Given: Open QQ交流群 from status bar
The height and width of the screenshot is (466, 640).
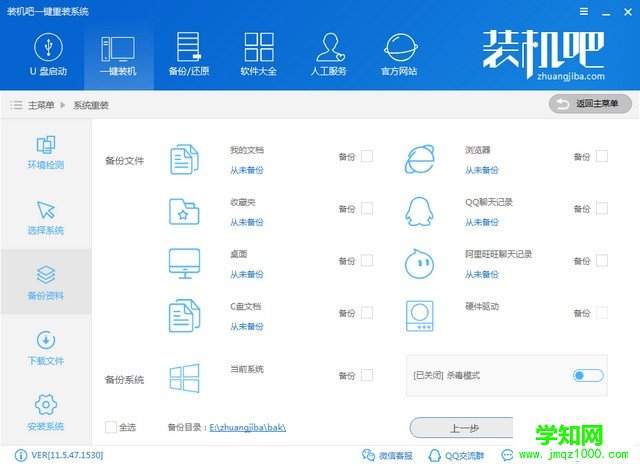Looking at the screenshot, I should pos(456,455).
